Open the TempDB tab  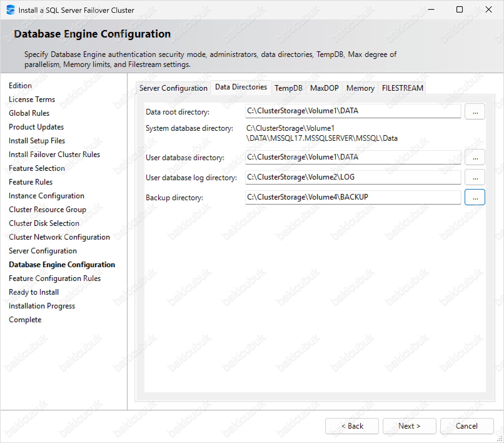pyautogui.click(x=288, y=88)
